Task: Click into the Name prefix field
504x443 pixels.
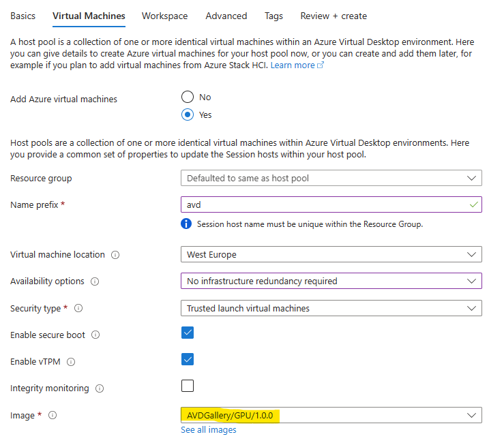Action: coord(331,204)
